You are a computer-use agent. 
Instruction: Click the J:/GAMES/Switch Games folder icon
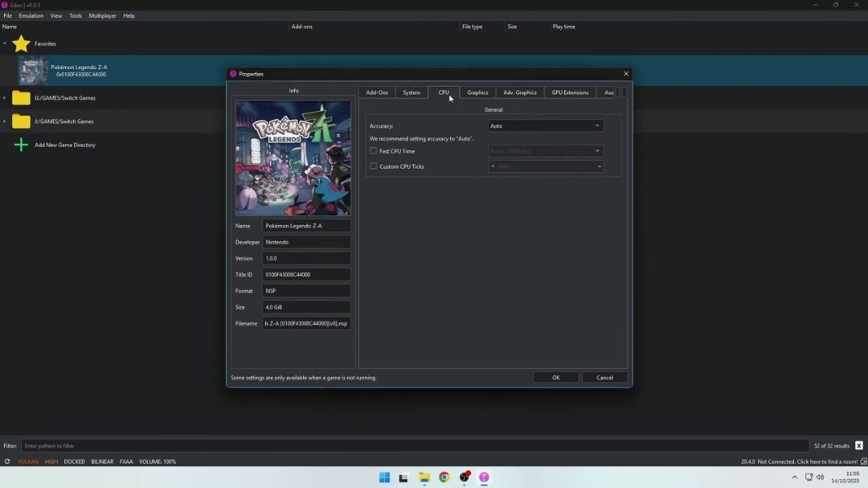click(x=21, y=121)
